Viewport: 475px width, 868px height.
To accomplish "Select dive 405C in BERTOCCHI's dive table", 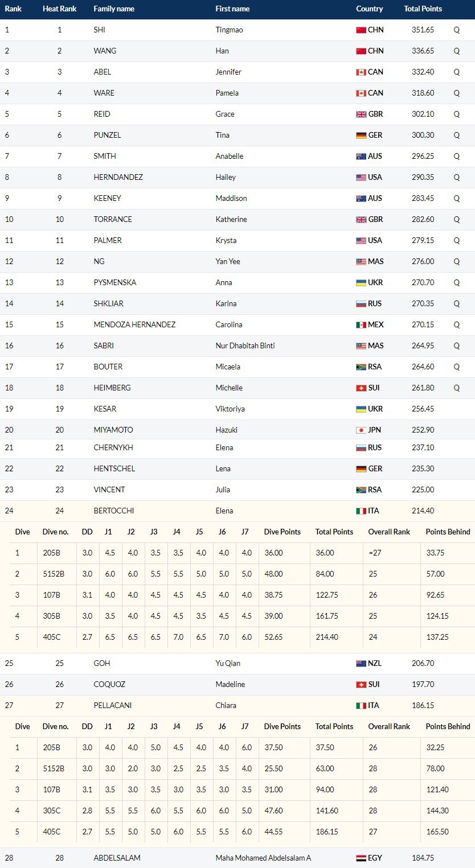I will coord(51,637).
